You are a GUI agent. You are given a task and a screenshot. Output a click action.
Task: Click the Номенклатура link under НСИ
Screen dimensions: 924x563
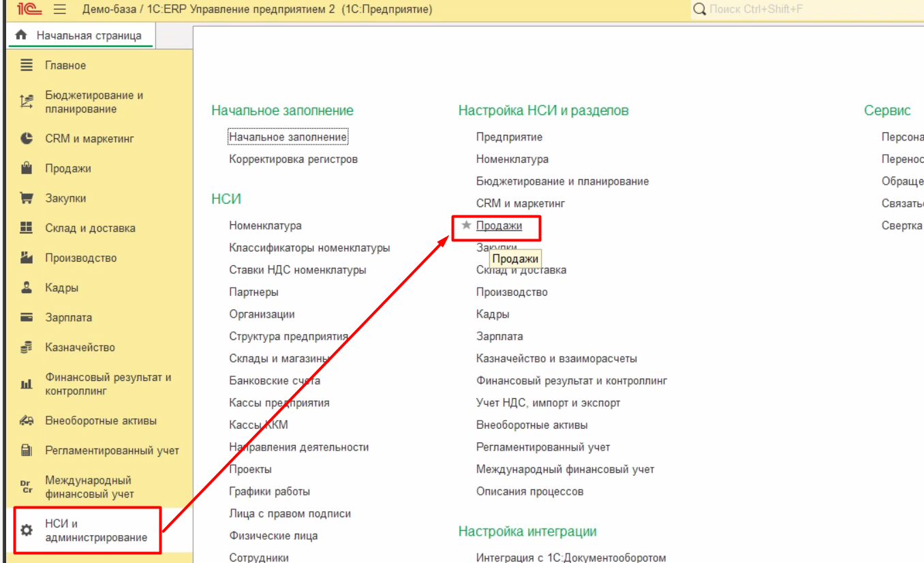click(265, 226)
